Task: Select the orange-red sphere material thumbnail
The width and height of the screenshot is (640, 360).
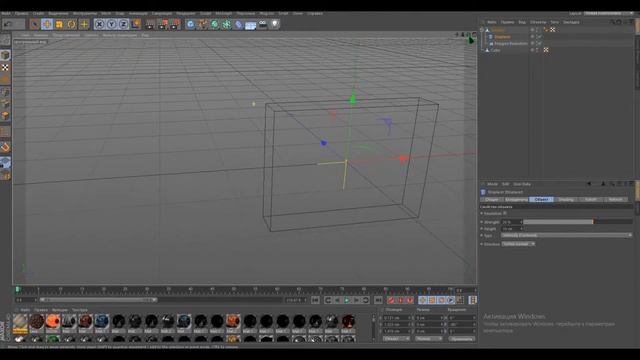Action: tap(53, 322)
